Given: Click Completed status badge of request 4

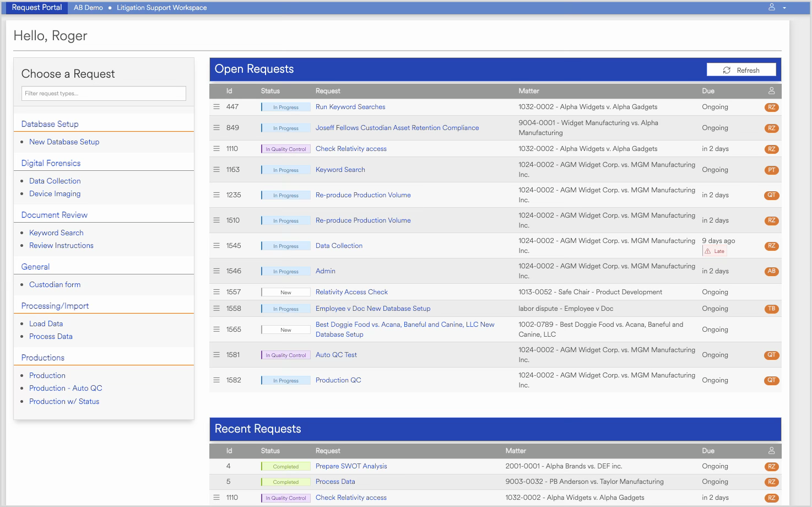Looking at the screenshot, I should [285, 467].
